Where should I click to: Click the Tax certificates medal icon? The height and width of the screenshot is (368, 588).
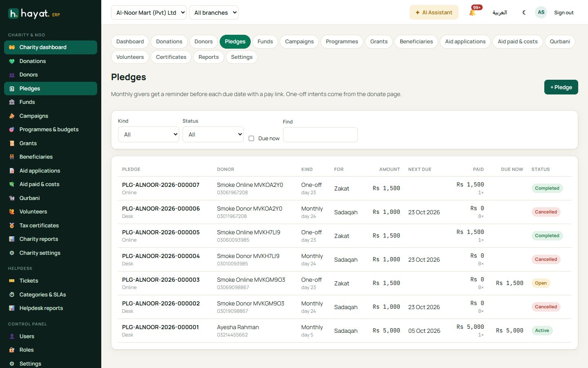(12, 226)
